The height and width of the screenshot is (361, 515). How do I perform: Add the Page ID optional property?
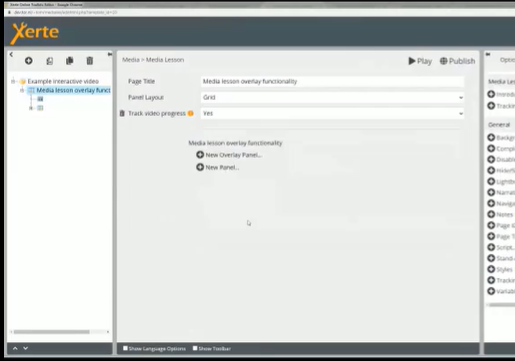[x=491, y=225]
